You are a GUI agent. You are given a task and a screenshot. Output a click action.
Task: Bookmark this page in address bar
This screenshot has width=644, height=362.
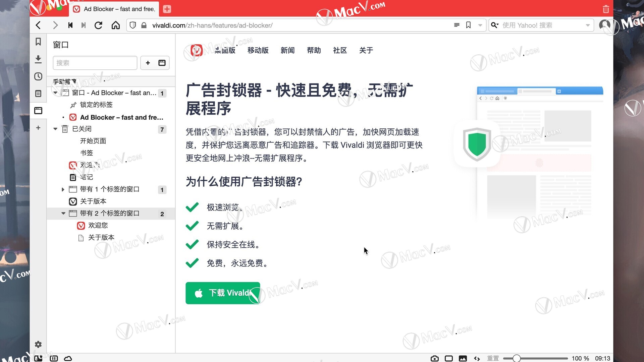click(x=469, y=25)
